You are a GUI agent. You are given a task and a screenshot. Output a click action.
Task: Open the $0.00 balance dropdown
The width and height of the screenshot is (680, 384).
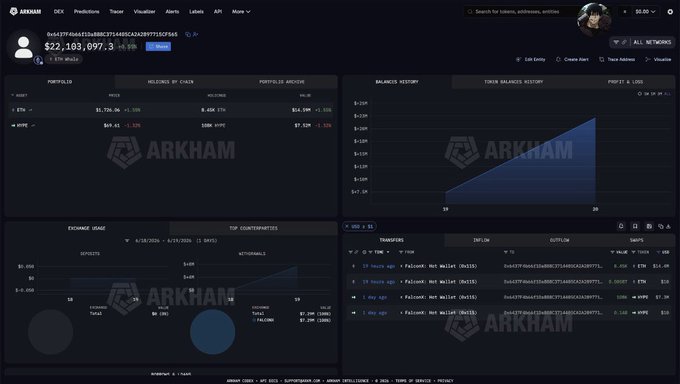645,12
